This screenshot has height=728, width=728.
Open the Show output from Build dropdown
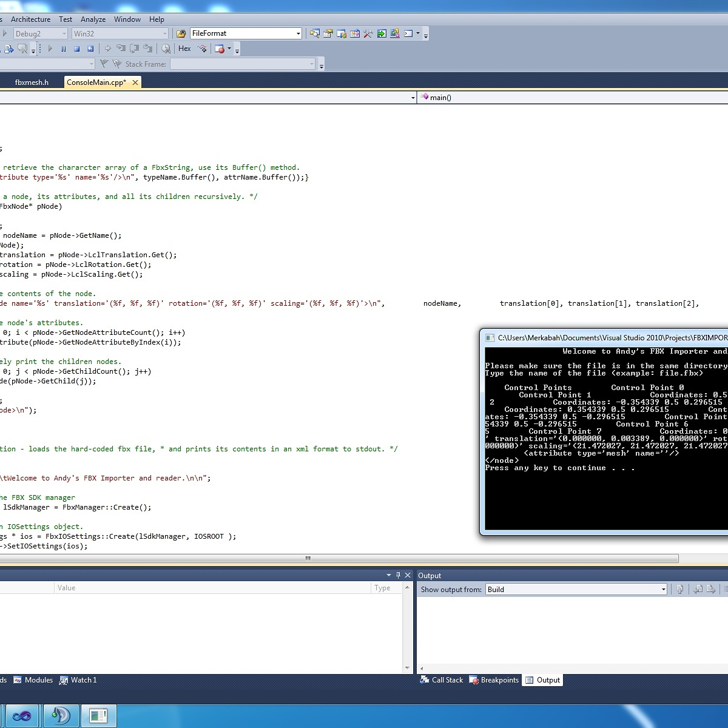tap(663, 589)
